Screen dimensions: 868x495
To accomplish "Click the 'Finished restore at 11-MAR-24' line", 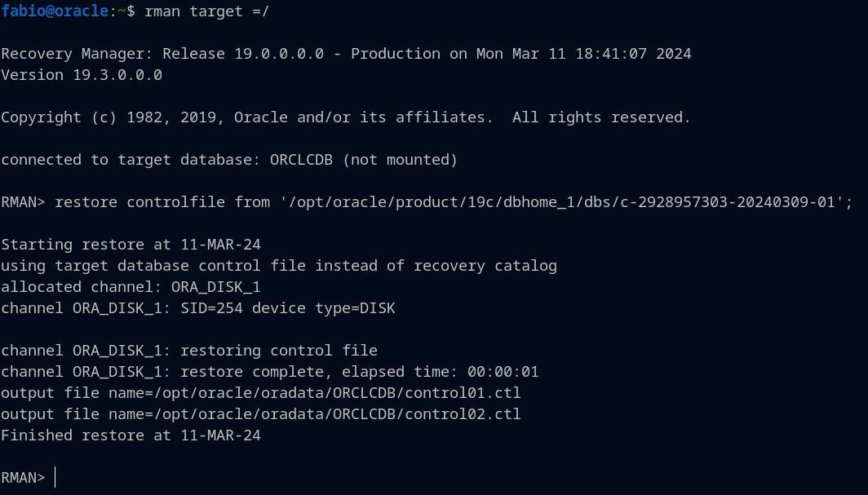I will (x=131, y=435).
